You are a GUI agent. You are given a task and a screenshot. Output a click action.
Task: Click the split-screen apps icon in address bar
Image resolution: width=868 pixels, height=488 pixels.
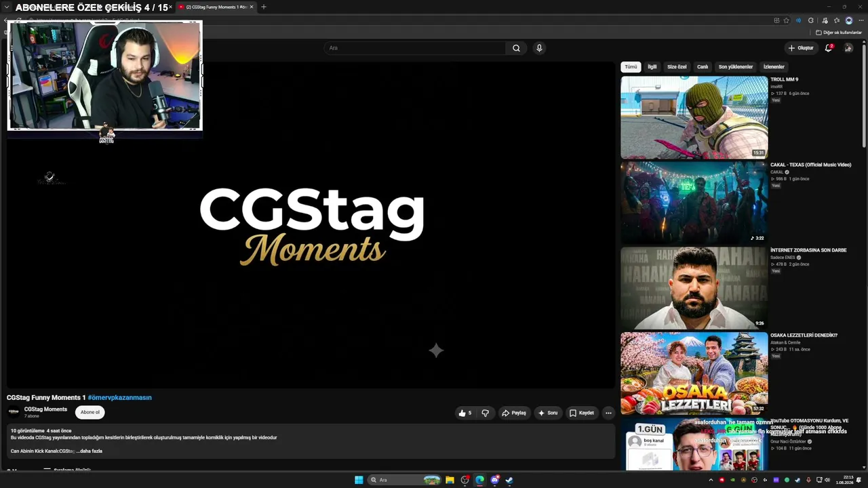pos(776,20)
